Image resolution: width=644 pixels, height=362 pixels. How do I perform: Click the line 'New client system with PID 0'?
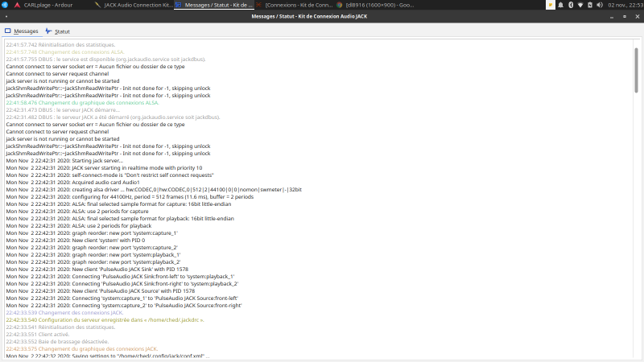[75, 240]
